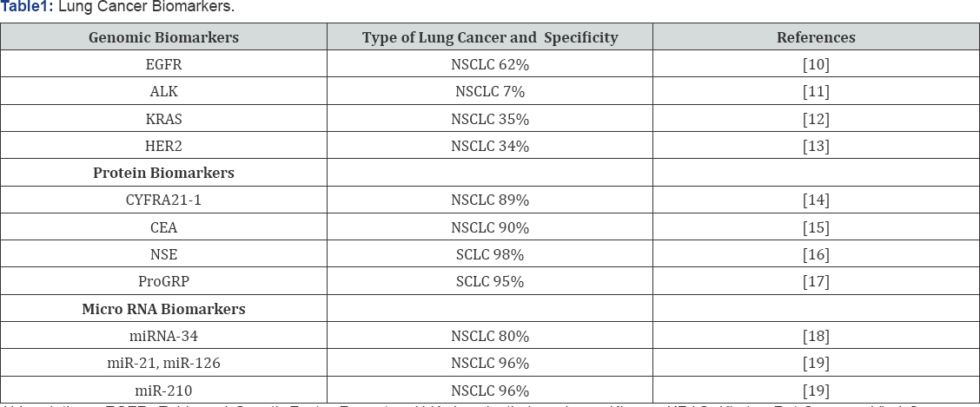Click citation [14] for CYFRA21-1

(x=816, y=200)
